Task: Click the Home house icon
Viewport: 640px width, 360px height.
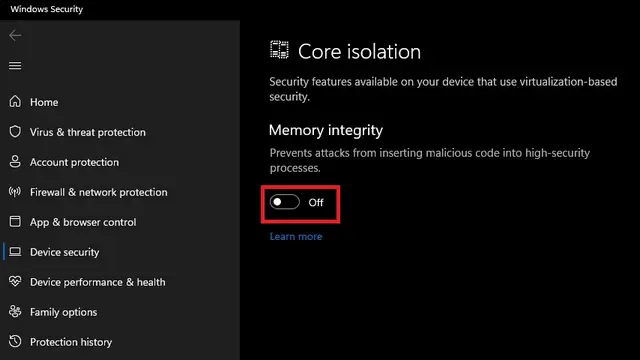Action: [15, 101]
